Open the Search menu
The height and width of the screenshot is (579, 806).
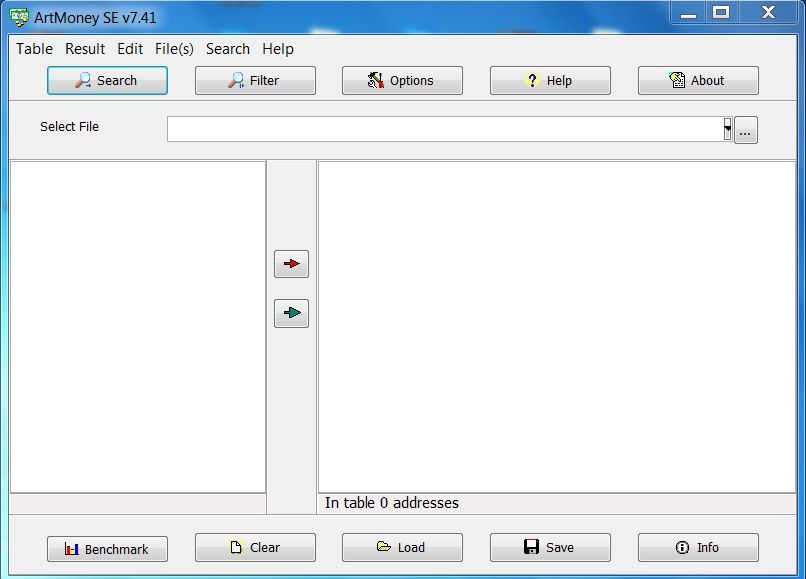(x=228, y=49)
